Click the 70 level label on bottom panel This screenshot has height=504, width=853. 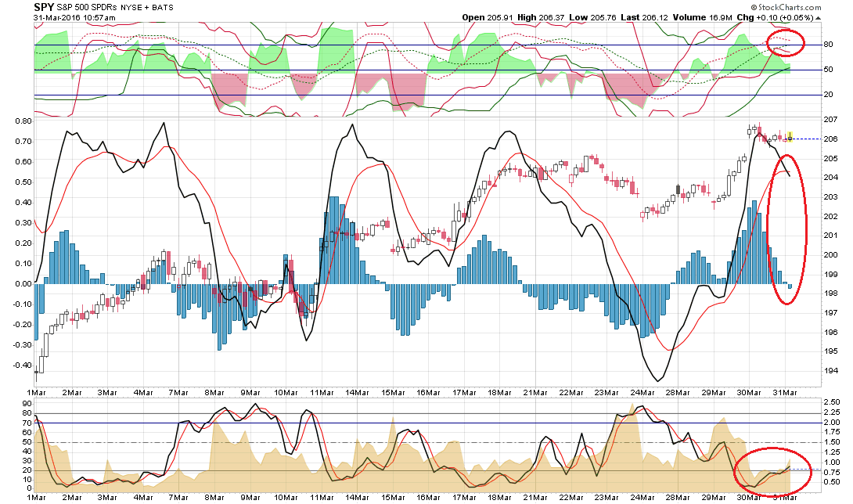tap(27, 423)
